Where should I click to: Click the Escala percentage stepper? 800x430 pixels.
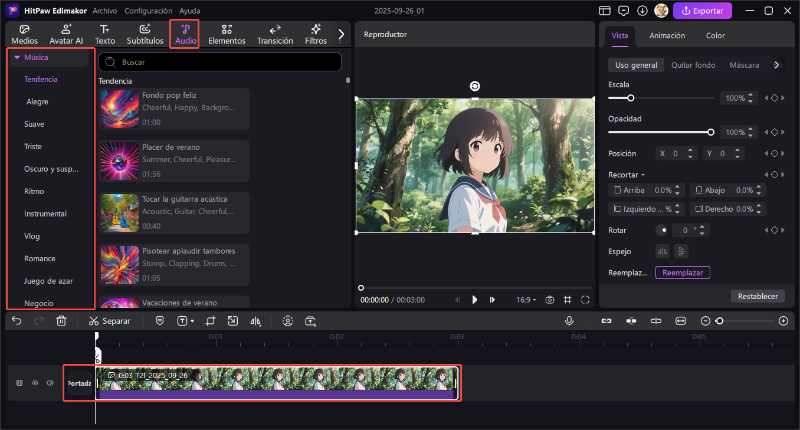point(750,98)
